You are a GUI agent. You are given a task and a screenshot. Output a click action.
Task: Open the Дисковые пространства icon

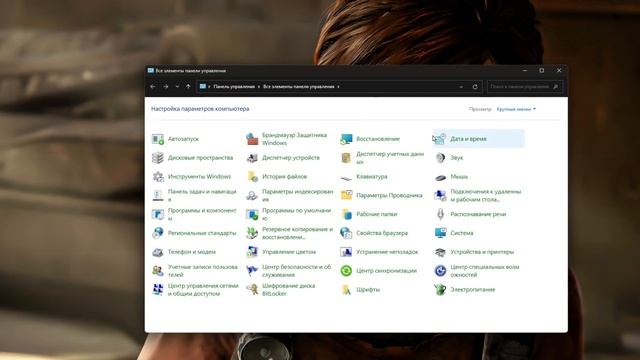click(x=158, y=158)
